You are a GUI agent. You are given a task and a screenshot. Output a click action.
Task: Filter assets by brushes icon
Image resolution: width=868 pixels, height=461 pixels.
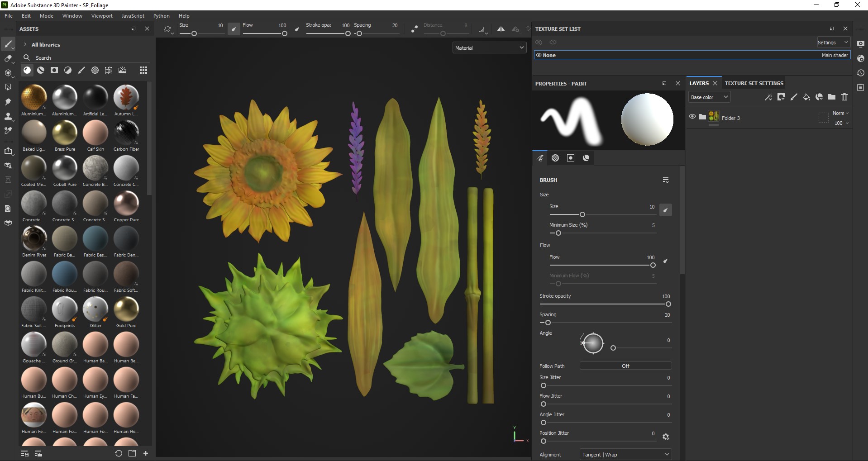[x=81, y=70]
